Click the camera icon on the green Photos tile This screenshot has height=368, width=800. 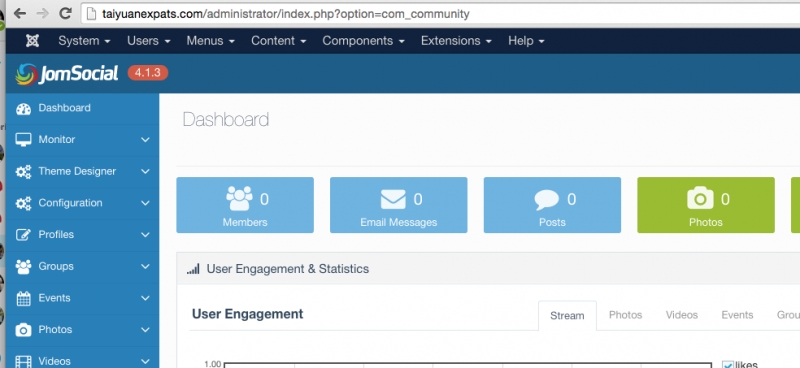tap(701, 198)
